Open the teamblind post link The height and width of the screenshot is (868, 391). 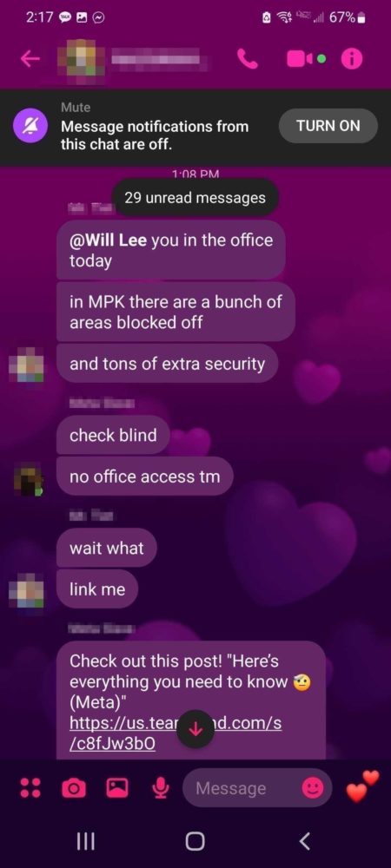click(175, 734)
